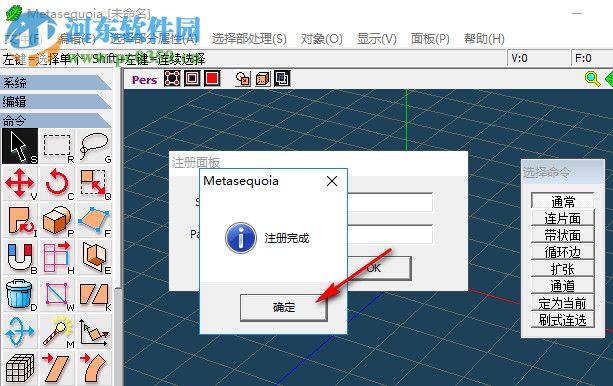
Task: Toggle edge line display in viewport toolbar
Action: pyautogui.click(x=192, y=78)
